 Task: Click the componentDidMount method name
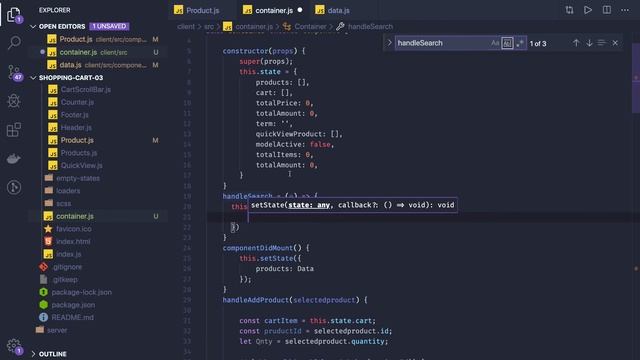coord(258,248)
